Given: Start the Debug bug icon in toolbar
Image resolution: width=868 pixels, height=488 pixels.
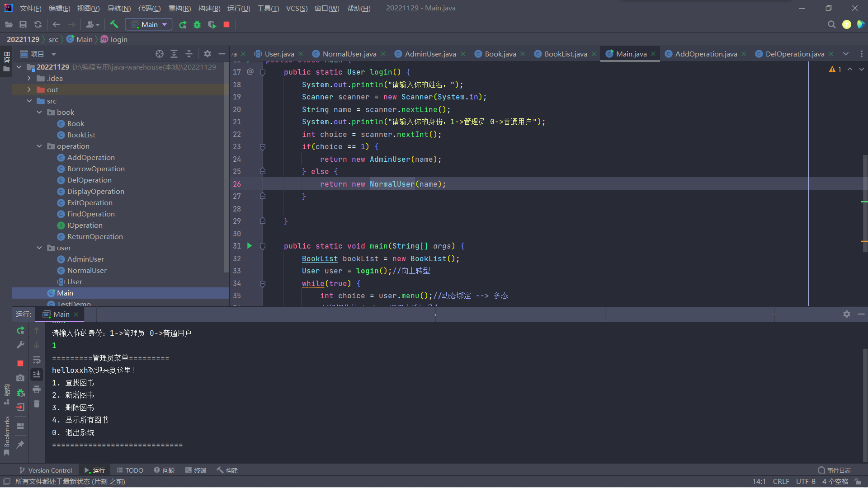Looking at the screenshot, I should coord(197,25).
